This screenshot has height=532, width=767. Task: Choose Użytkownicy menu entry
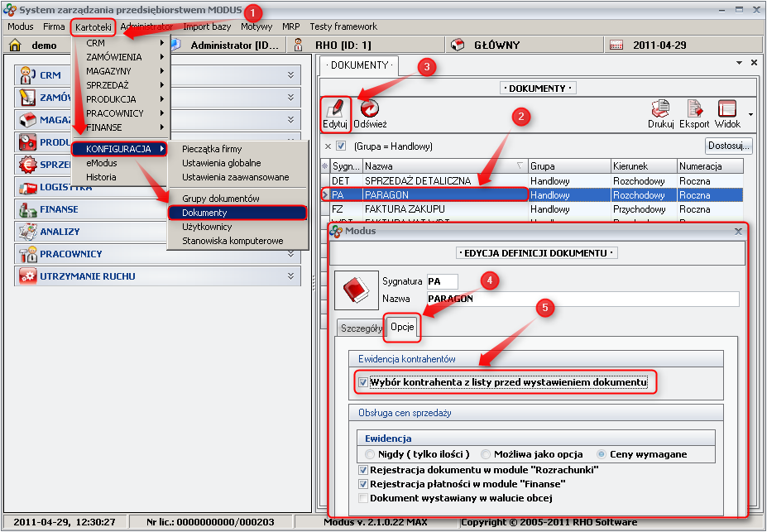click(x=237, y=227)
